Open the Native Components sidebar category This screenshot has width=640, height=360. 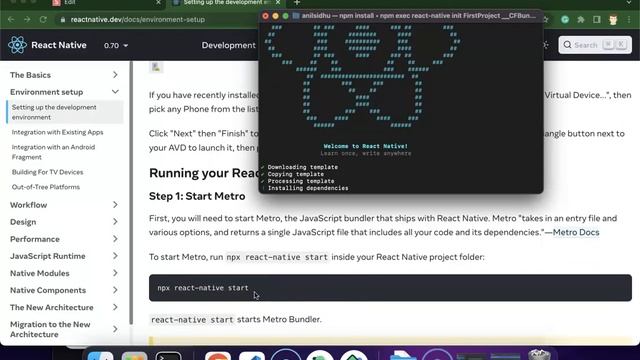coord(48,291)
